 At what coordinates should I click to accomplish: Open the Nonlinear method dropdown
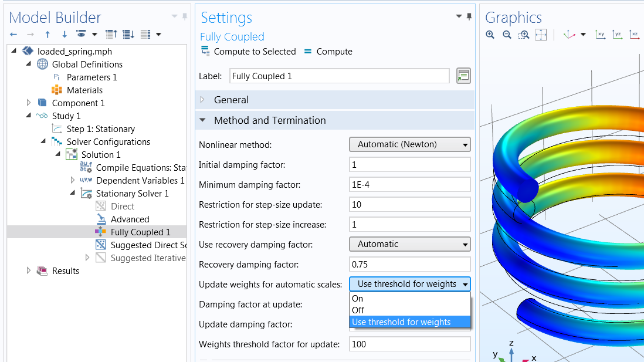point(409,144)
